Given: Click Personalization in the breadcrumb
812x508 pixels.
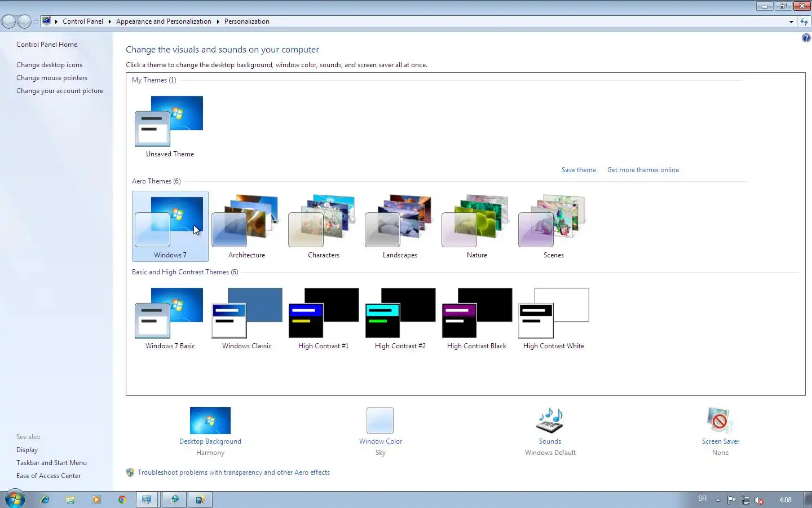Looking at the screenshot, I should coord(246,21).
